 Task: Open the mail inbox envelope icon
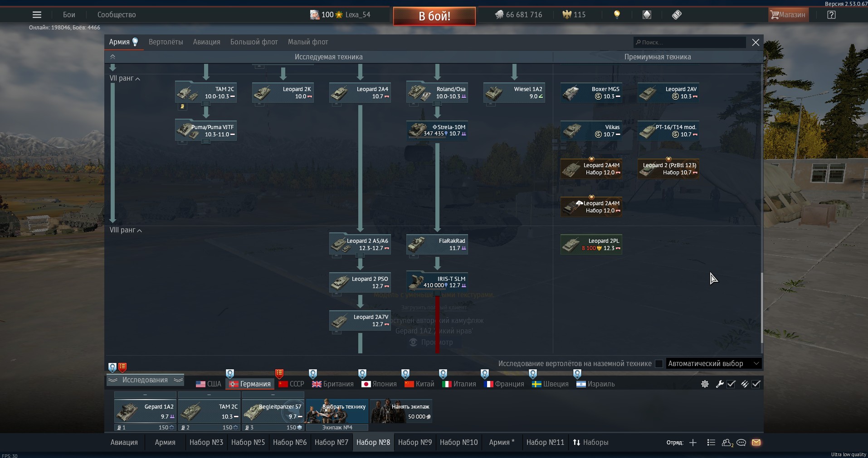click(x=756, y=443)
